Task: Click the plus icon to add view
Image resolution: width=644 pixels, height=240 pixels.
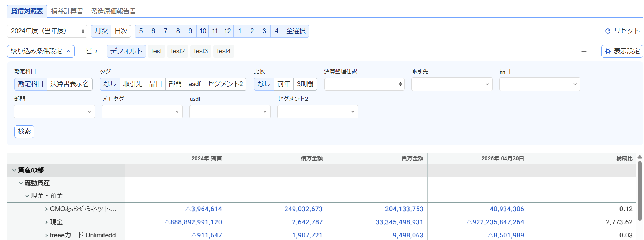Action: (584, 51)
